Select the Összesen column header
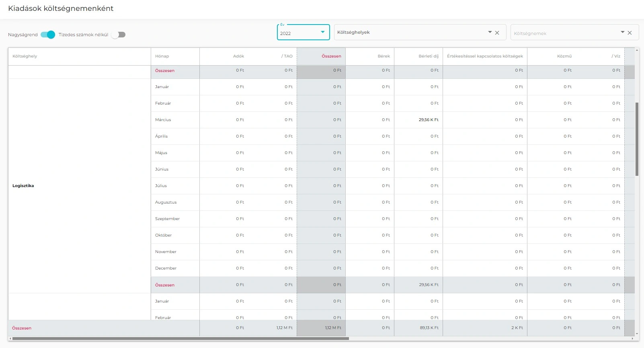Viewport: 644px width, 348px height. (331, 56)
